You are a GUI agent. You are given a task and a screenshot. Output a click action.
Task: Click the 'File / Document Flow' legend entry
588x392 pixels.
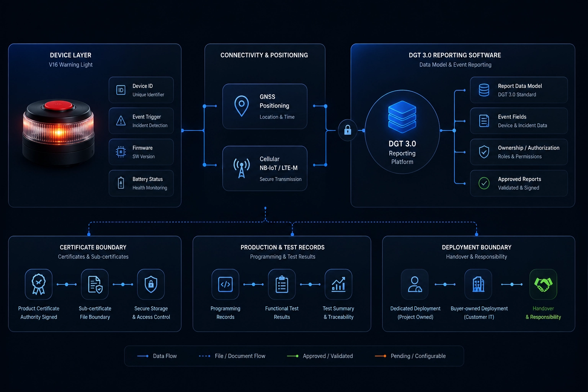point(232,356)
